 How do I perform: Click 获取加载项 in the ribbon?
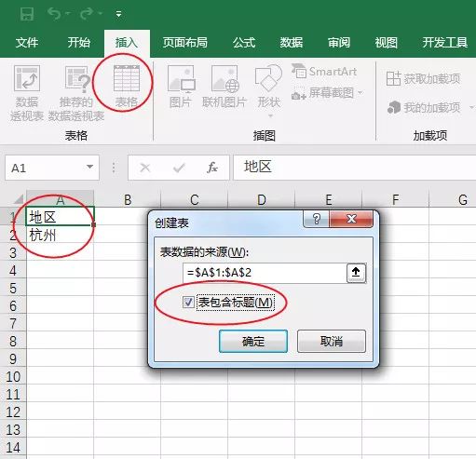(423, 78)
